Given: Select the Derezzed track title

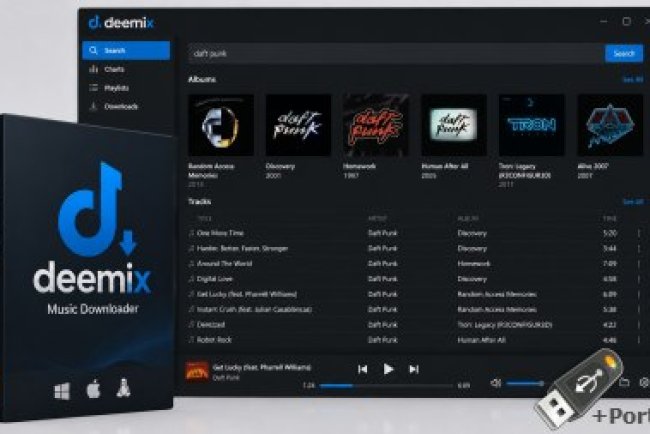Looking at the screenshot, I should [x=211, y=325].
